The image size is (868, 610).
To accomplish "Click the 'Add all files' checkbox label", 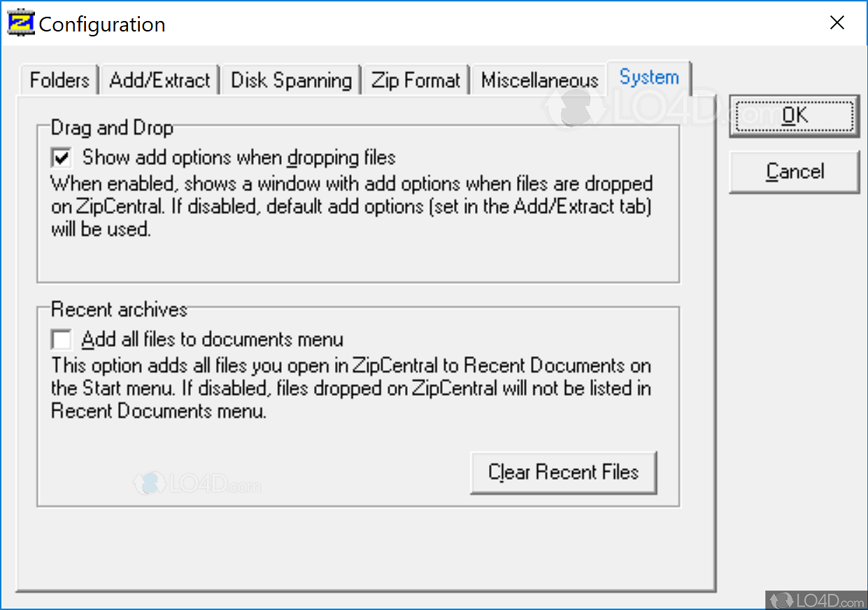I will pyautogui.click(x=210, y=339).
